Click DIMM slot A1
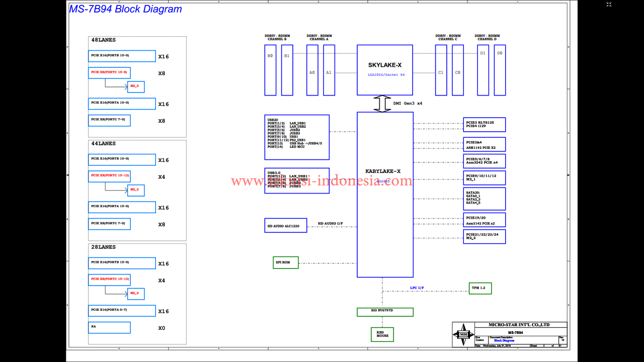Viewport: 644px width, 362px height. click(329, 70)
